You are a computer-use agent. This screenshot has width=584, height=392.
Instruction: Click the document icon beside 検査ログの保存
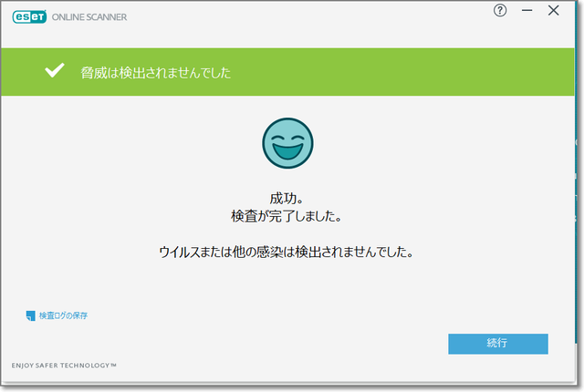point(30,316)
